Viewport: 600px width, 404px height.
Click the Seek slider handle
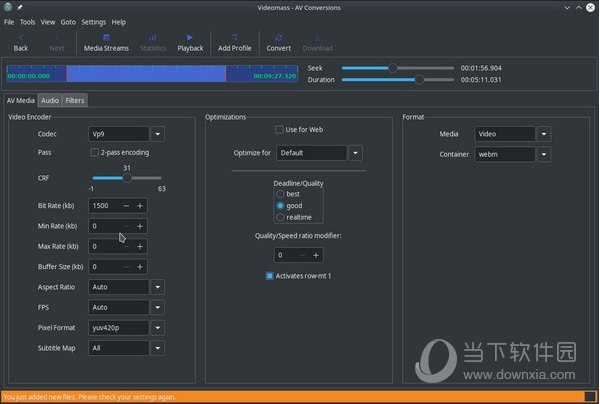(393, 68)
